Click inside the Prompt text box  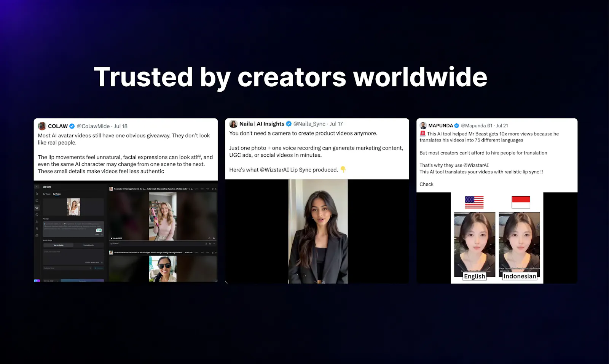point(73,229)
